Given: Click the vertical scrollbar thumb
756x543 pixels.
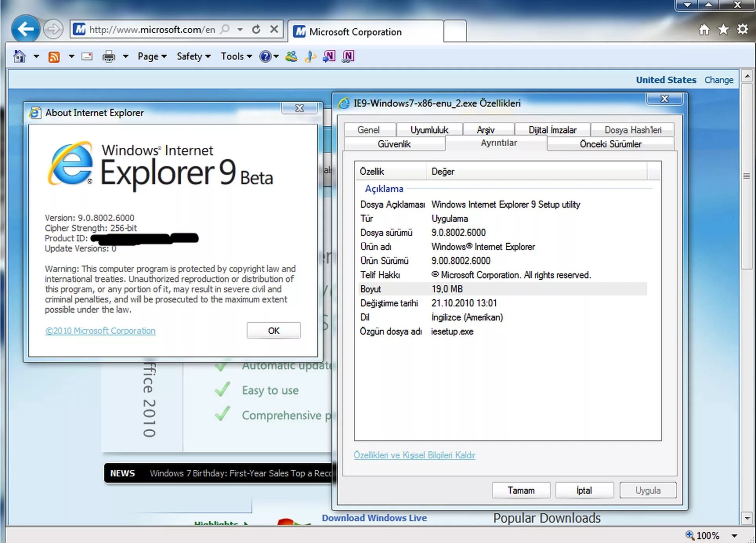Looking at the screenshot, I should pos(747,176).
